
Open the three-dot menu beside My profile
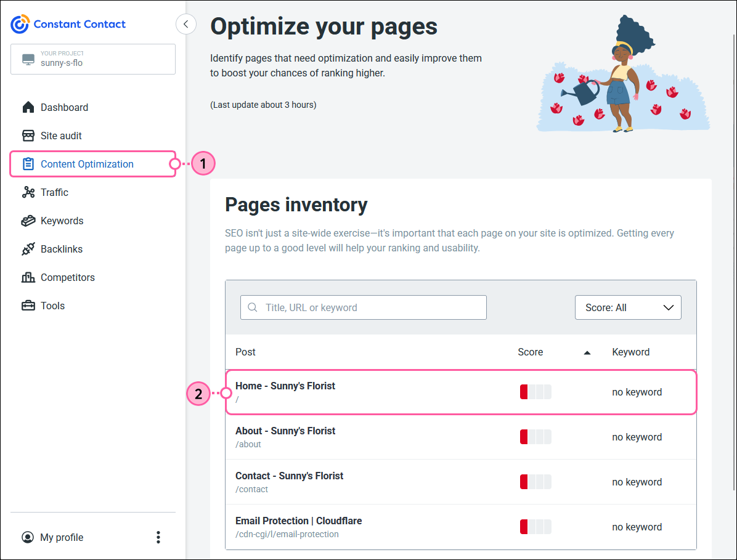[158, 537]
